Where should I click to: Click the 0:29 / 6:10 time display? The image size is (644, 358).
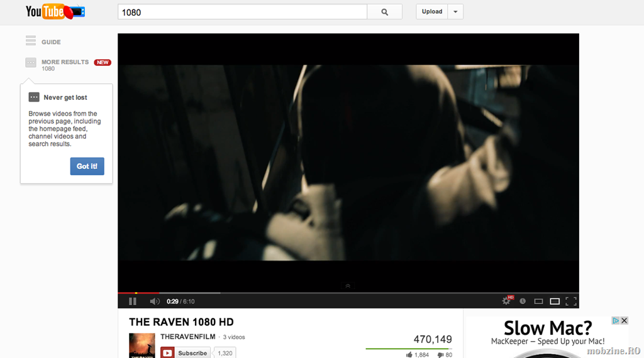tap(180, 301)
